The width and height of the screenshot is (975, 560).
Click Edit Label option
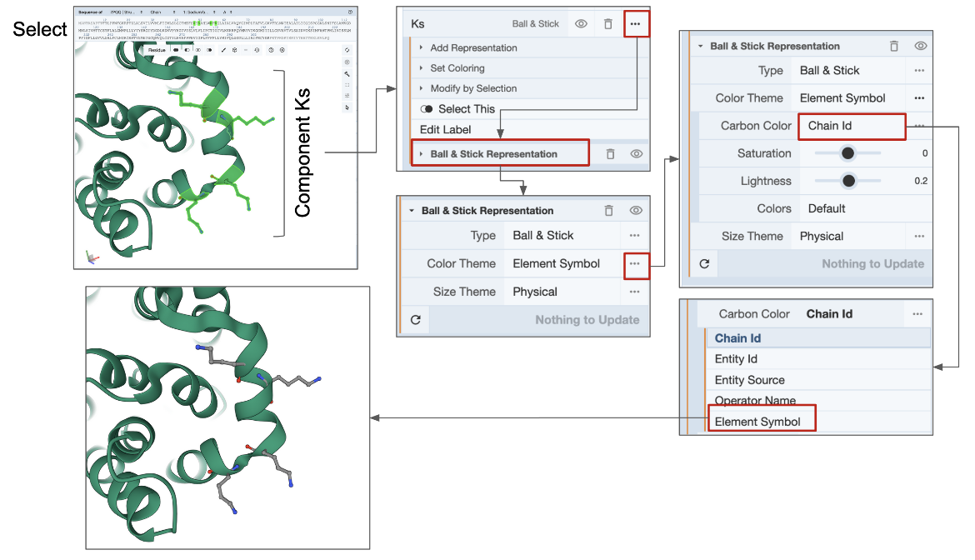click(x=445, y=129)
